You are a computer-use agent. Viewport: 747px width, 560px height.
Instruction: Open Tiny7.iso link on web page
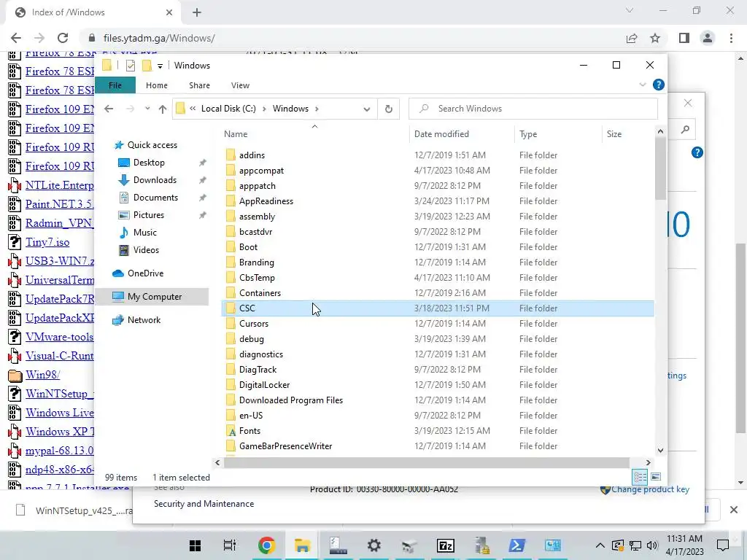coord(47,242)
